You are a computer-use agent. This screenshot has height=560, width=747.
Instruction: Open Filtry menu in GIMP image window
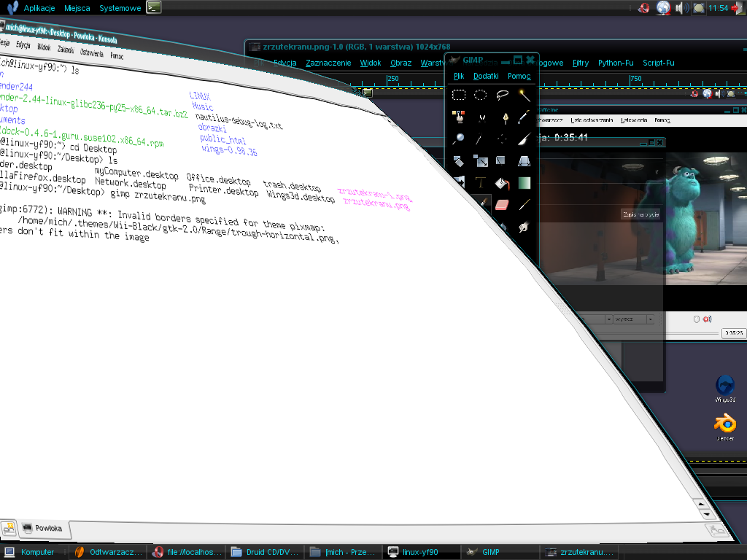coord(580,63)
